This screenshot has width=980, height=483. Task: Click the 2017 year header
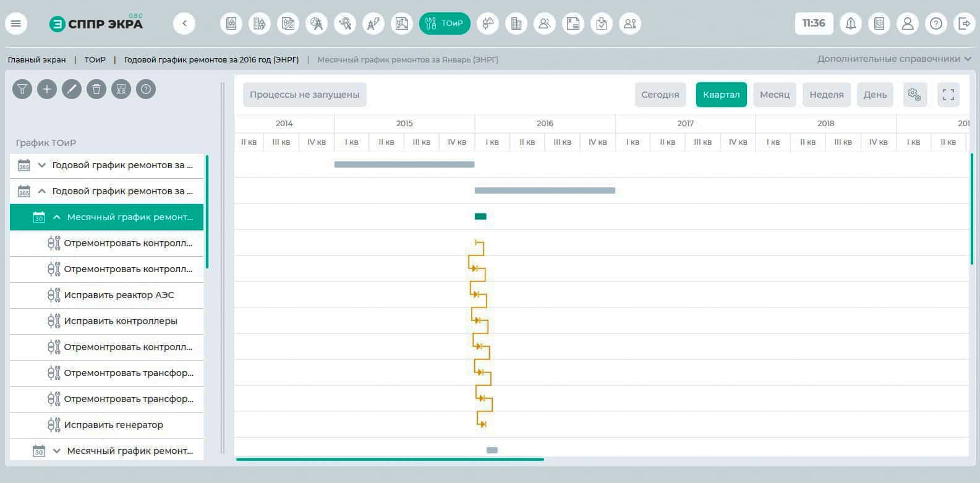[x=685, y=124]
